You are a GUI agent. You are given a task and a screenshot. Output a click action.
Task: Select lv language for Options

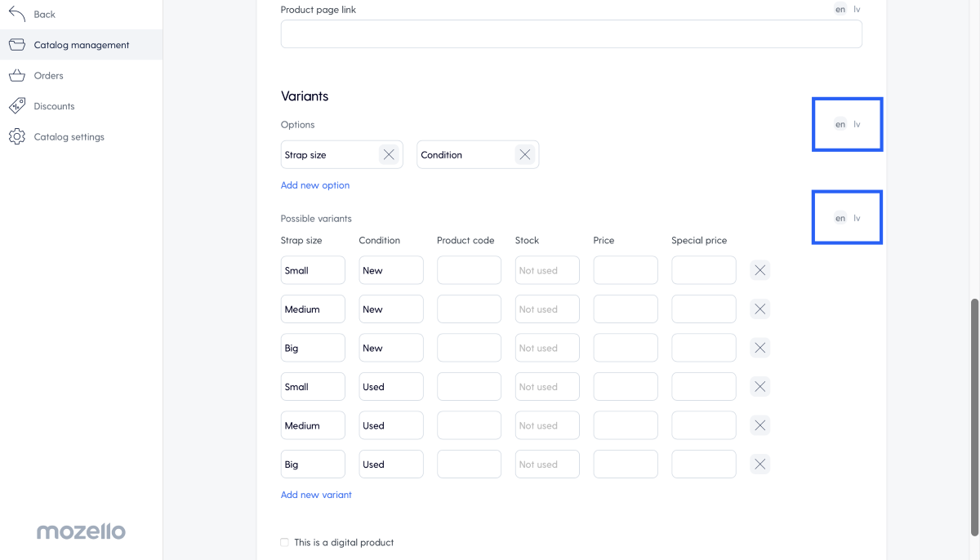(857, 125)
